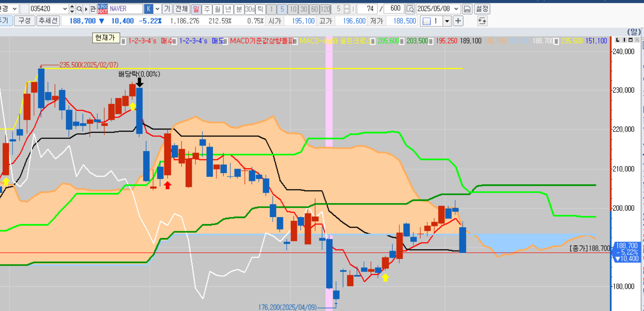Viewport: 644px width, 311px height.
Task: Click the chart swap/refresh icon
Action: pos(482,21)
